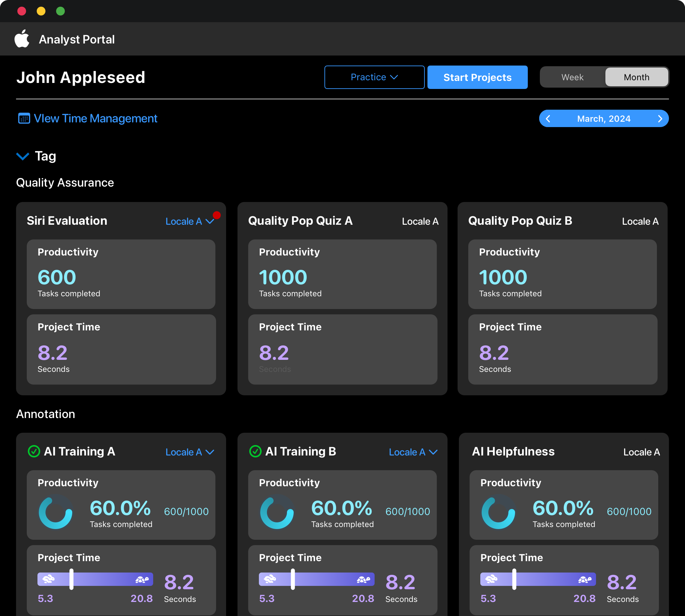
Task: Open Locale A dropdown on AI Training A
Action: [x=190, y=452]
